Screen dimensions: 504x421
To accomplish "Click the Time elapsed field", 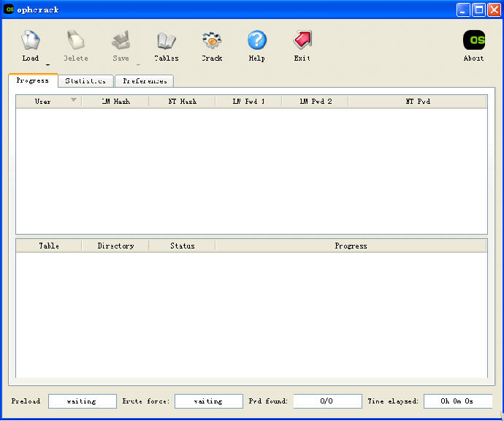I will tap(457, 401).
